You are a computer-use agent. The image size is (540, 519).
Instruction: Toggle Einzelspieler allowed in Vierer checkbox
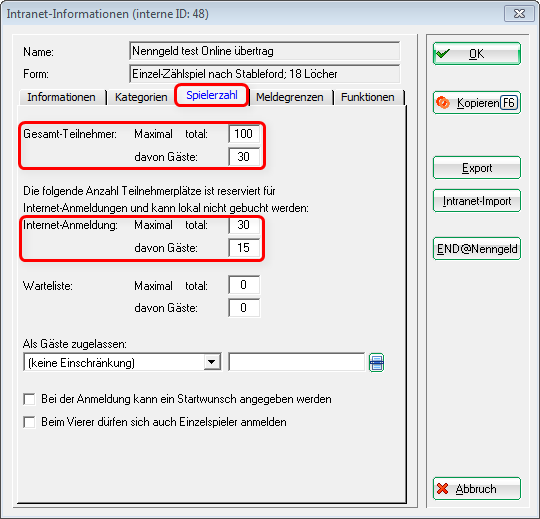pos(29,422)
